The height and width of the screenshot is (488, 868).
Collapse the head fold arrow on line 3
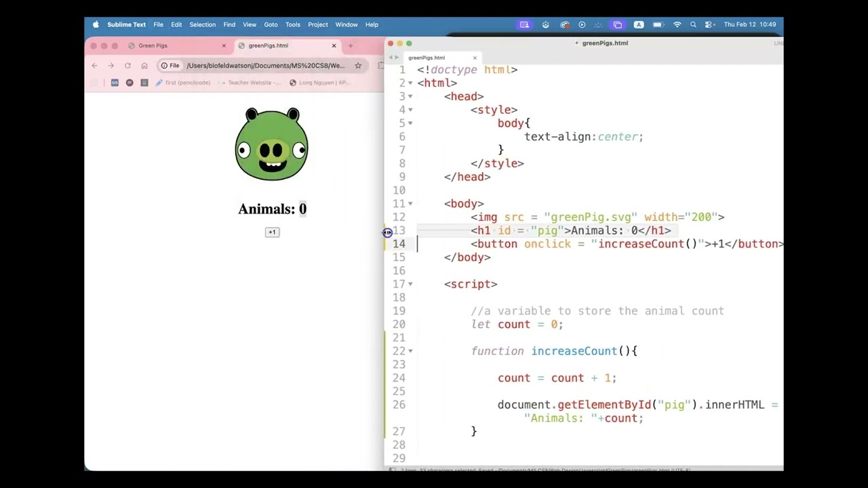[x=410, y=97]
